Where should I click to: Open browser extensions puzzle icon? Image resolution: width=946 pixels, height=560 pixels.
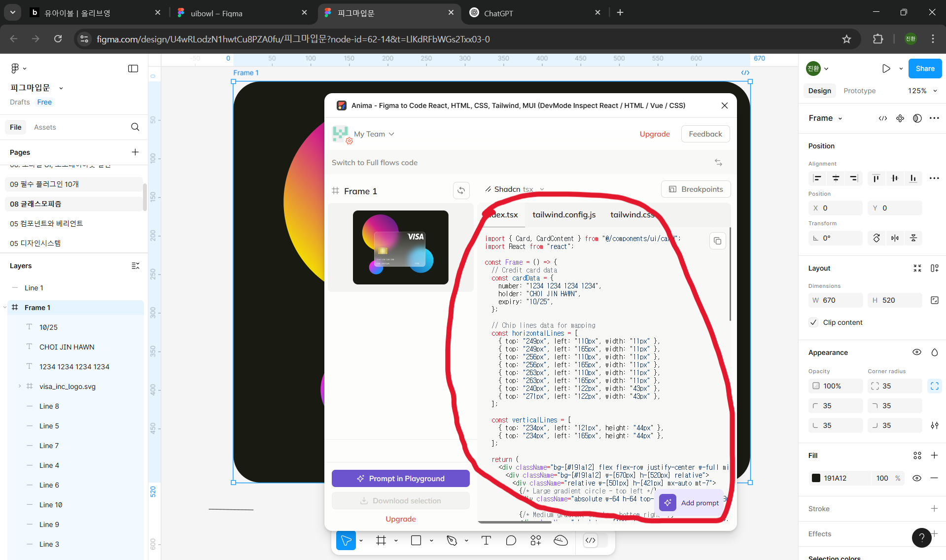[878, 39]
